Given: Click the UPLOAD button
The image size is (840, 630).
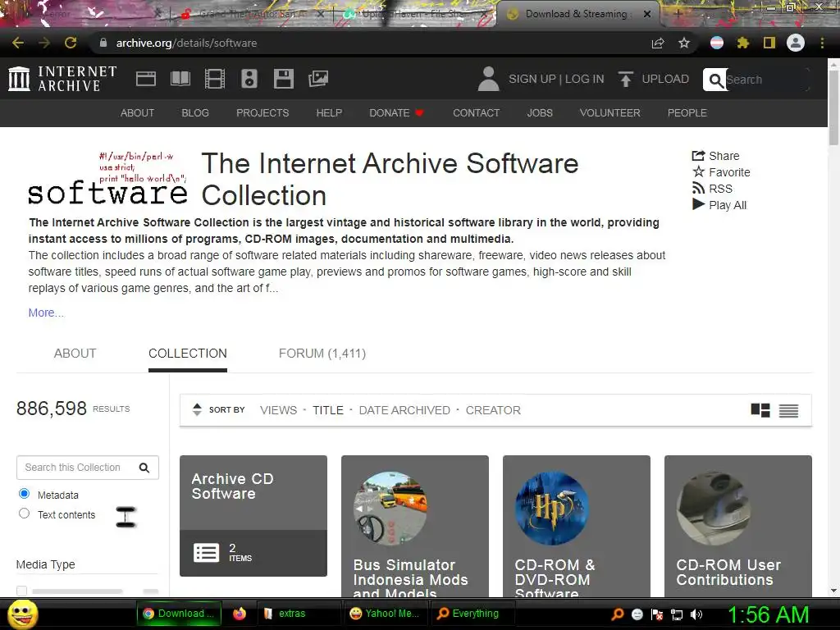Looking at the screenshot, I should coord(665,80).
